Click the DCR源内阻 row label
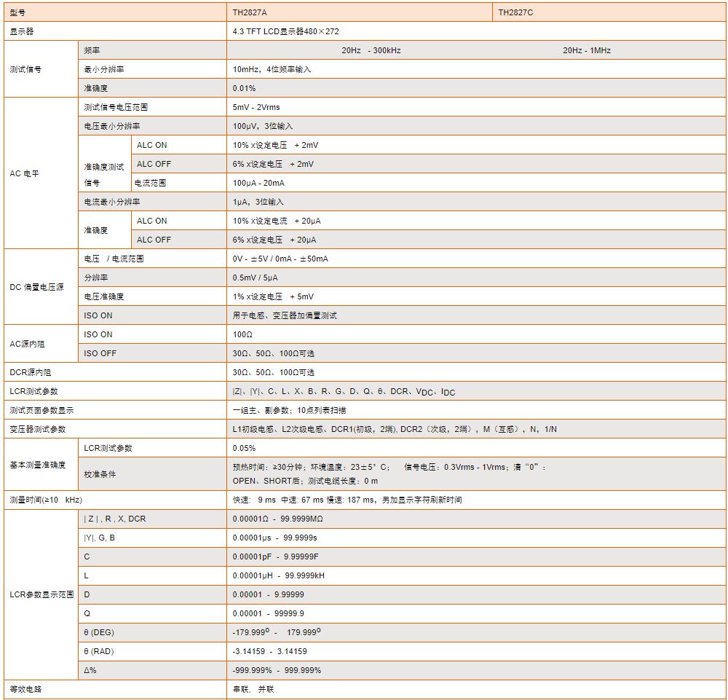728x700 pixels. [30, 372]
